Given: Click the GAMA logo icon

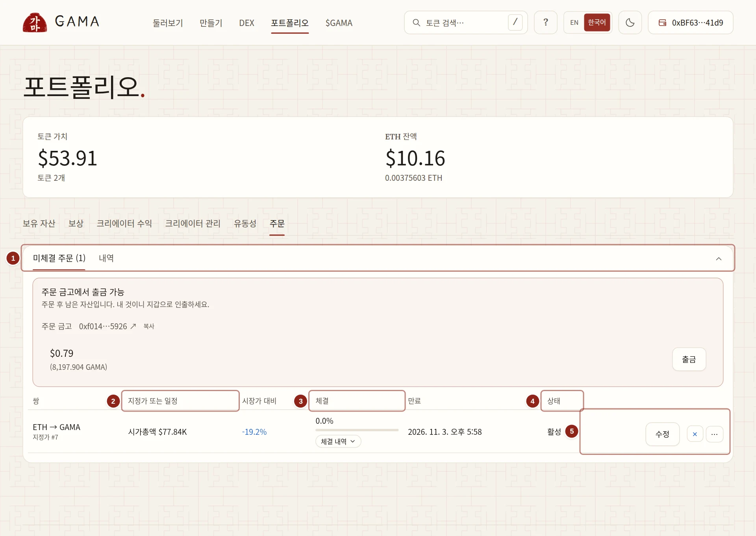Looking at the screenshot, I should pyautogui.click(x=35, y=22).
